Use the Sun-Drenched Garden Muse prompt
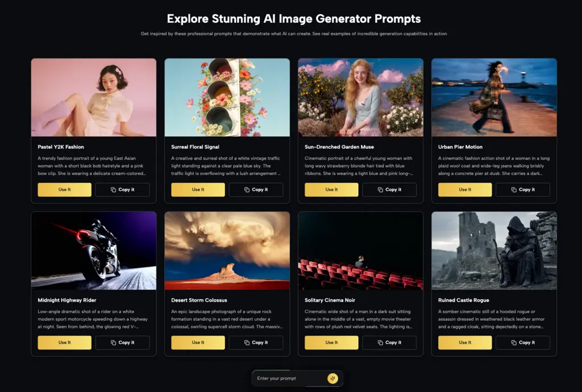Viewport: 582px width, 392px height. click(x=331, y=190)
